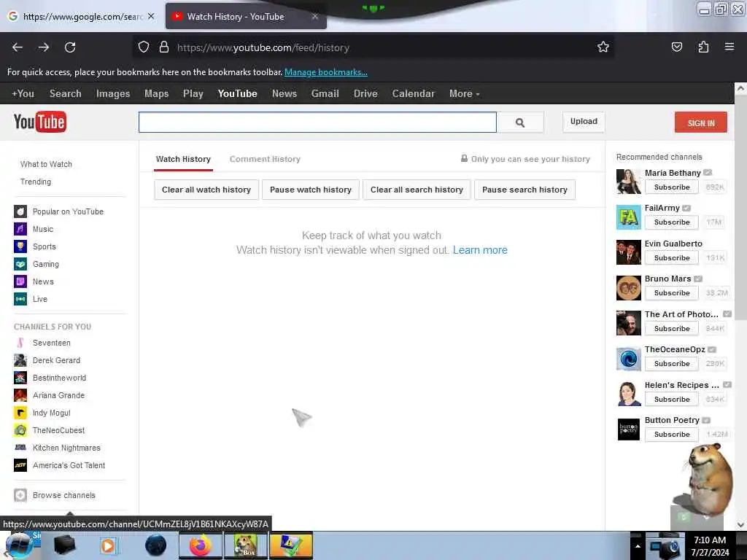Open the Kitchen Nightmares channel

click(x=66, y=448)
